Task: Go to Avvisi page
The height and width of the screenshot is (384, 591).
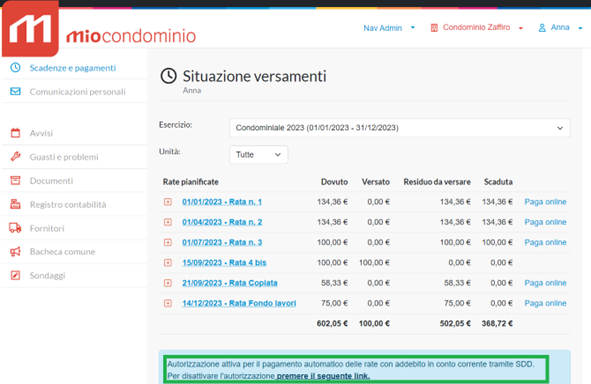Action: [x=41, y=133]
